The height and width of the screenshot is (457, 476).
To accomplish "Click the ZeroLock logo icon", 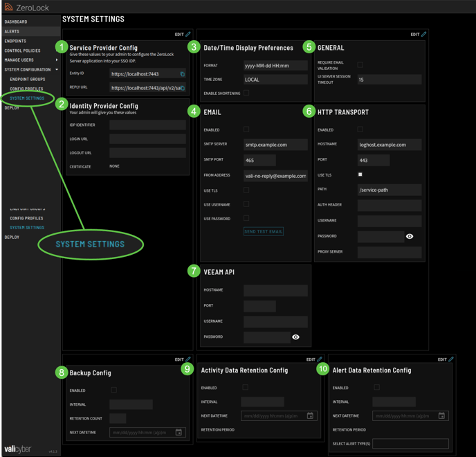I will (8, 7).
